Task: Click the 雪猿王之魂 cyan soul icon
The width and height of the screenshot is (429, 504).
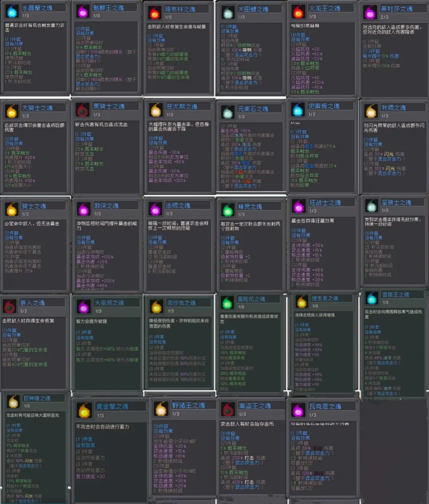Action: [371, 299]
